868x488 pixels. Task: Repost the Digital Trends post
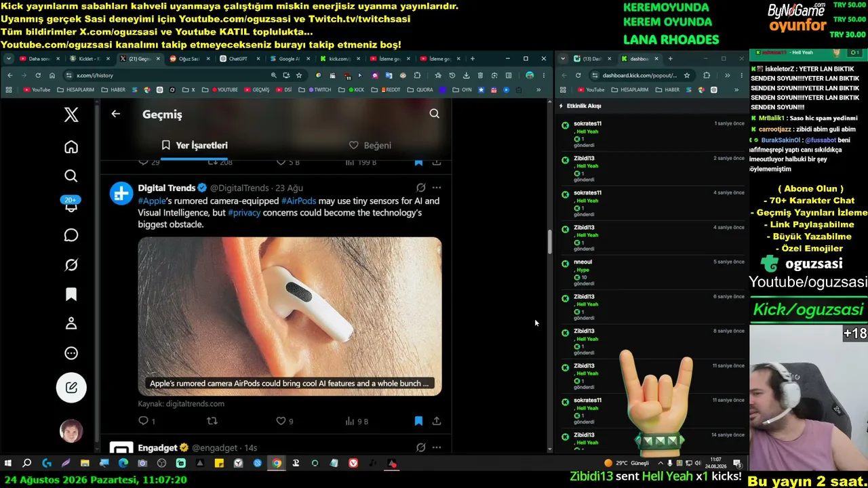212,421
